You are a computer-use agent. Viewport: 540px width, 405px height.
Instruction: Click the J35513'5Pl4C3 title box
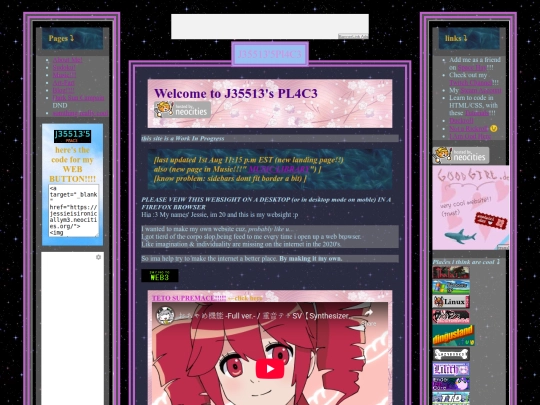(270, 54)
